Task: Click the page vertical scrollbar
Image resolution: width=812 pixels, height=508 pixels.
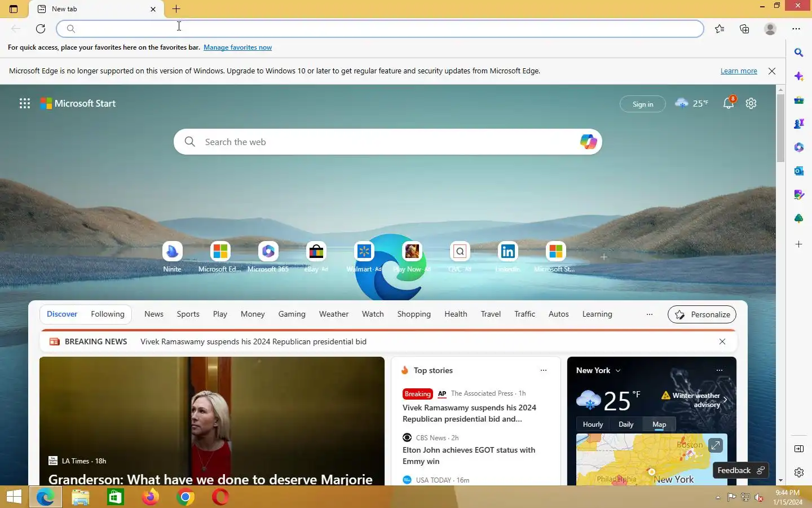Action: click(x=780, y=128)
